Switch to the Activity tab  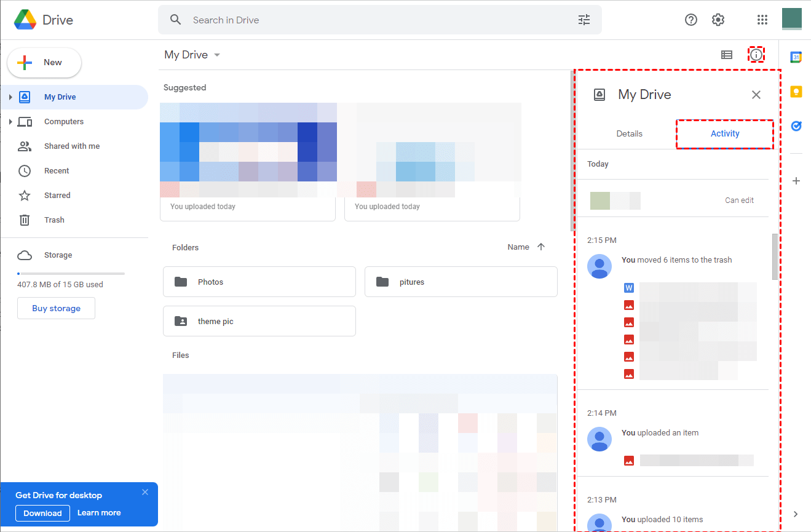pos(725,133)
